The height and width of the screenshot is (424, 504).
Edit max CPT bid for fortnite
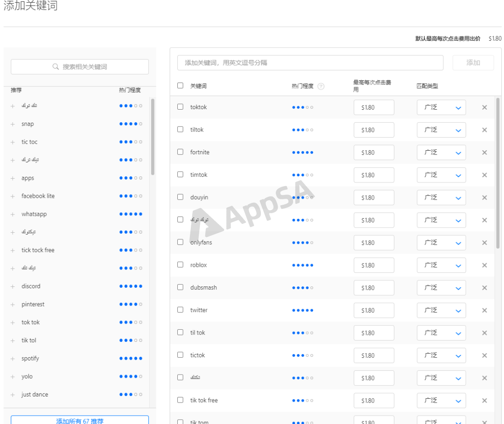[374, 152]
